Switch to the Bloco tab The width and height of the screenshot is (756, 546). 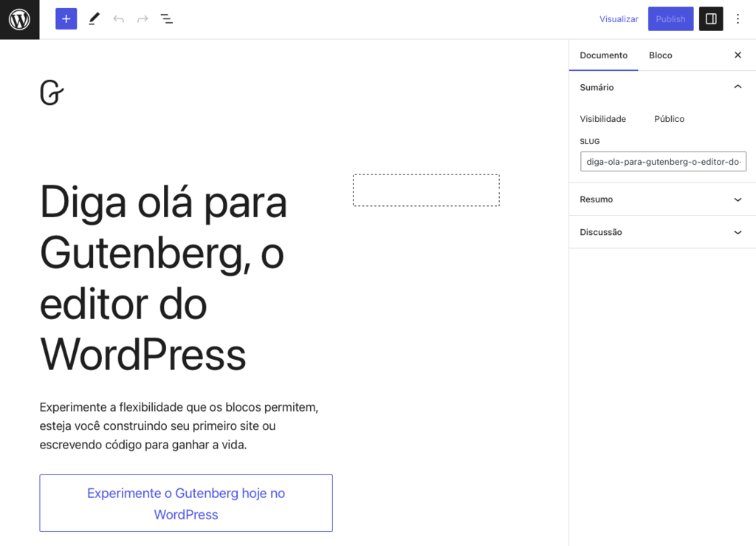pos(660,55)
